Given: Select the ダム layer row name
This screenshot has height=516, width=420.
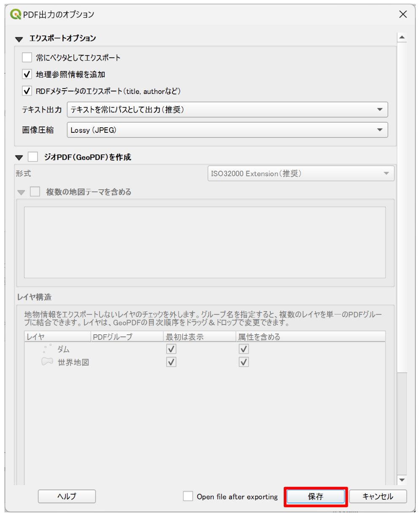Looking at the screenshot, I should [64, 349].
